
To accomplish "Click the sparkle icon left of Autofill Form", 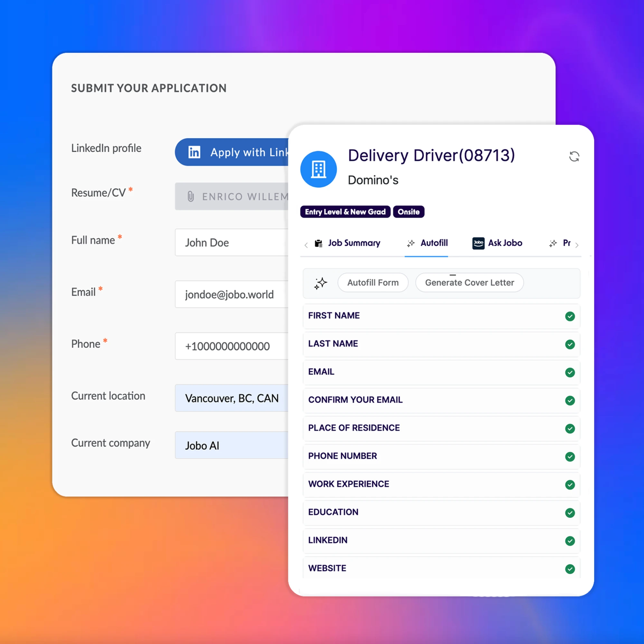I will click(x=321, y=283).
